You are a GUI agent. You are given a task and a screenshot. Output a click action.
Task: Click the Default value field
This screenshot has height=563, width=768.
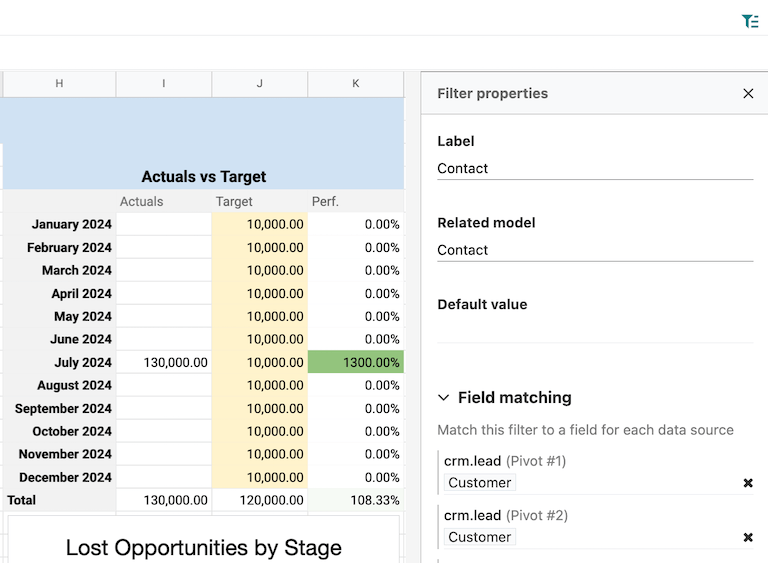point(594,331)
